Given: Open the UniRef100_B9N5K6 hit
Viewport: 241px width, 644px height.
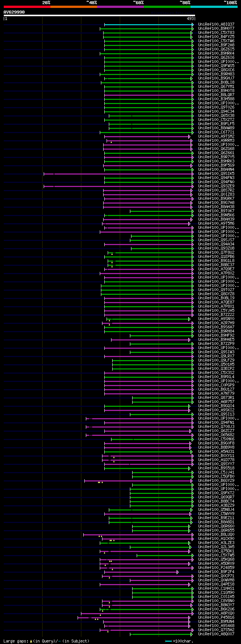Looking at the screenshot, I should pos(216,215).
